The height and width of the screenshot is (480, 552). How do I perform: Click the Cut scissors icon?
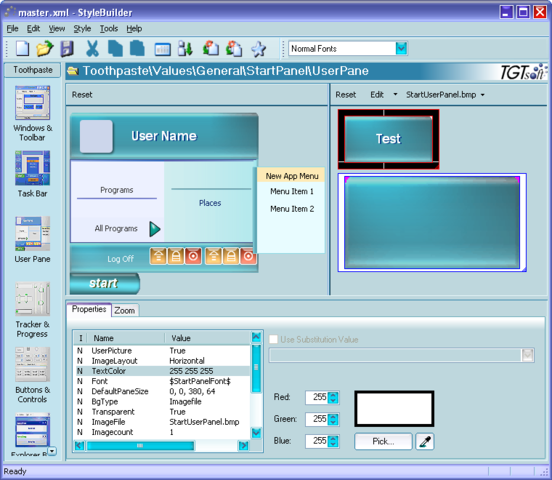(92, 49)
